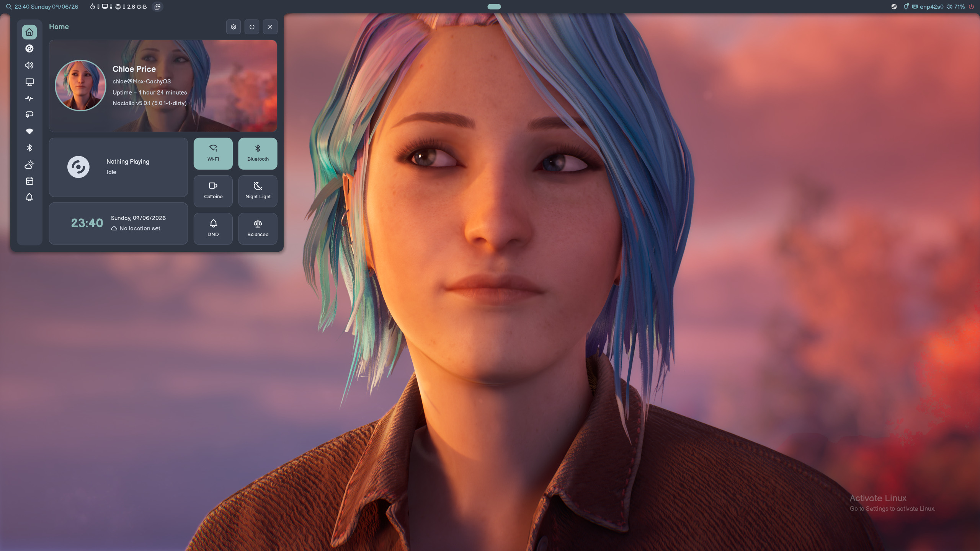Click the Home panel title
The width and height of the screenshot is (980, 551).
pos(59,26)
